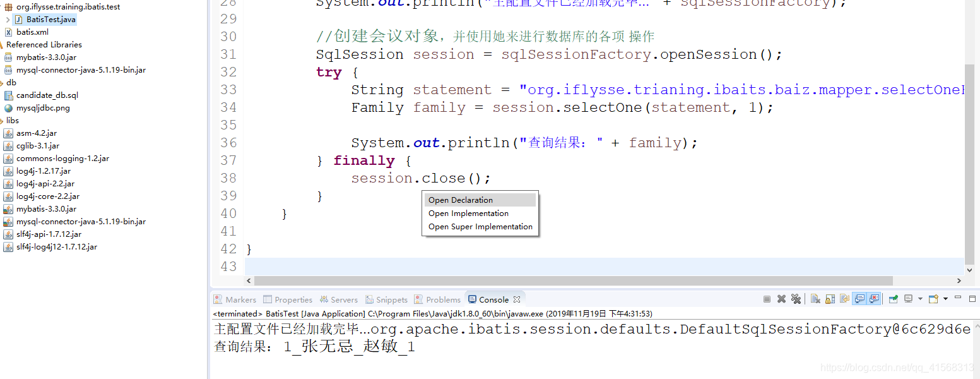Select Open Implementation in the popup menu

click(468, 213)
